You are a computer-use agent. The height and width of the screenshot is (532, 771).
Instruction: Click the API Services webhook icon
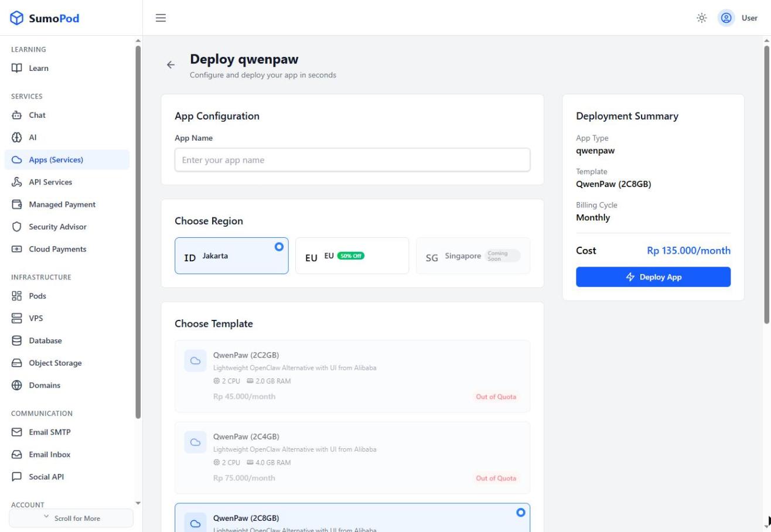click(17, 182)
